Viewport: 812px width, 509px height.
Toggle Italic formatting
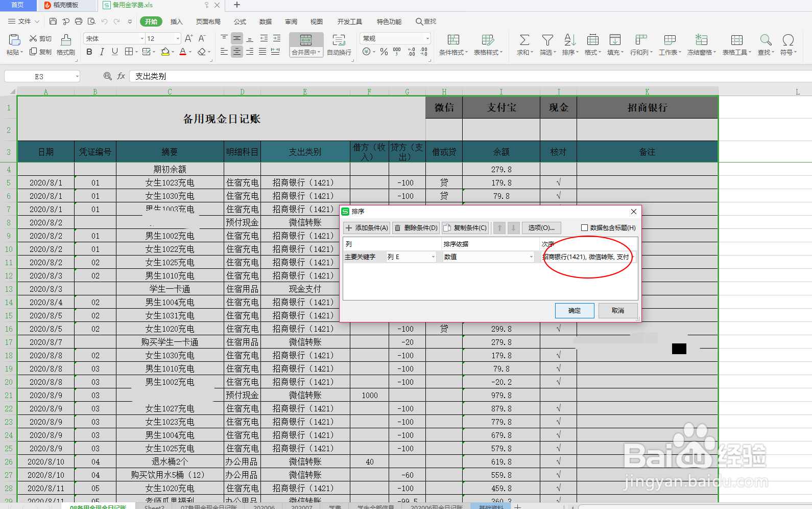pyautogui.click(x=102, y=52)
